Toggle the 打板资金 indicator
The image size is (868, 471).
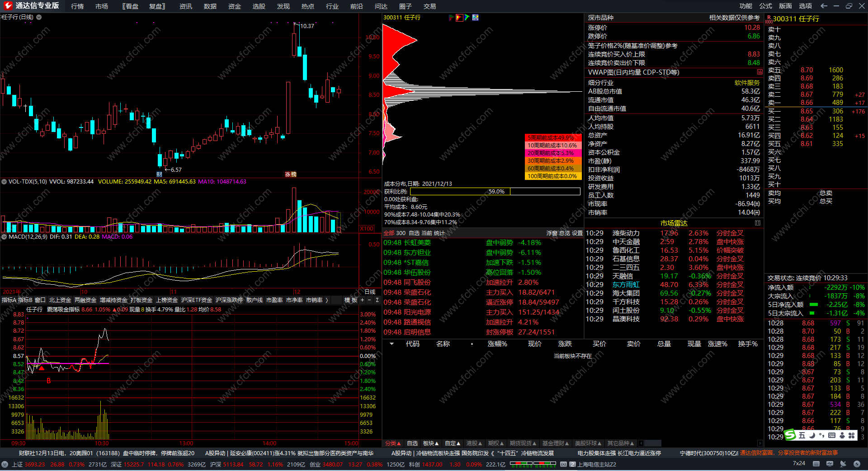point(142,300)
